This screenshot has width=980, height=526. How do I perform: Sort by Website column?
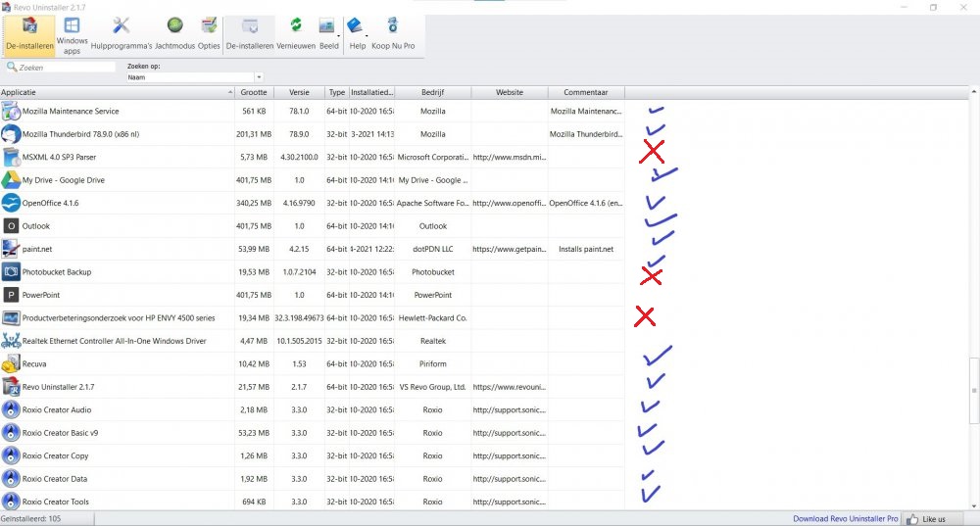point(510,92)
